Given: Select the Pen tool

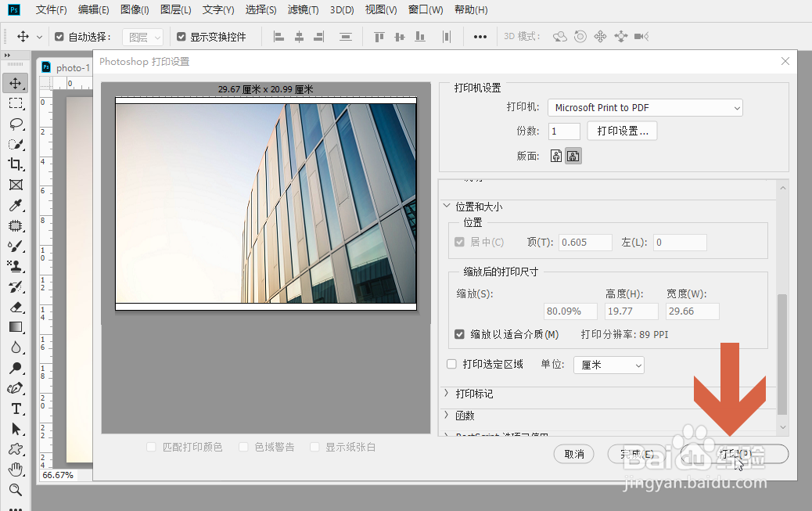Looking at the screenshot, I should [x=16, y=388].
